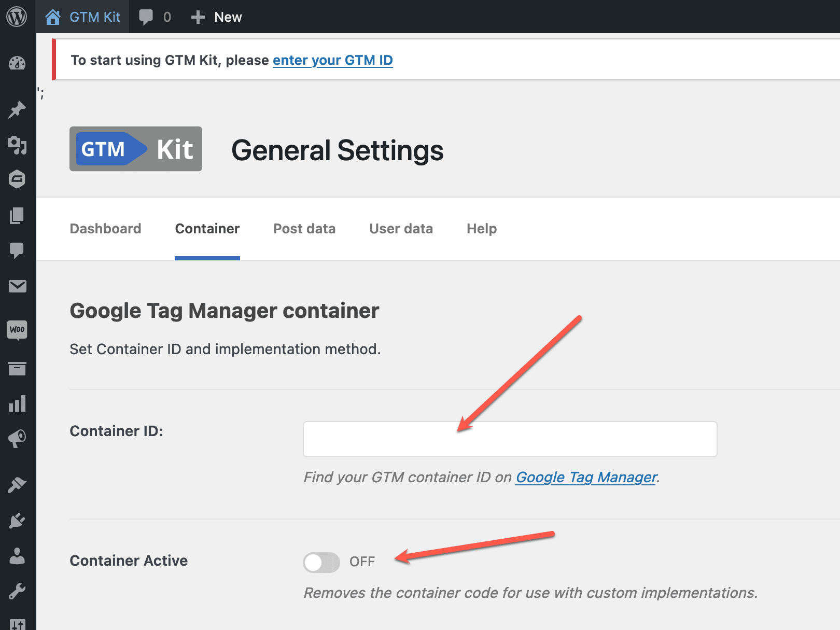Open the Posts menu via the pin icon
Screen dimensions: 840x630
(x=17, y=109)
